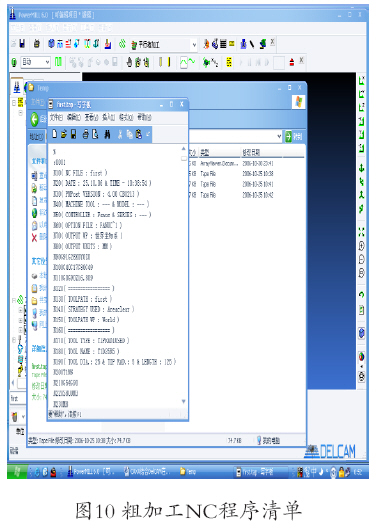Click WordPad's Open file icon

pyautogui.click(x=64, y=134)
